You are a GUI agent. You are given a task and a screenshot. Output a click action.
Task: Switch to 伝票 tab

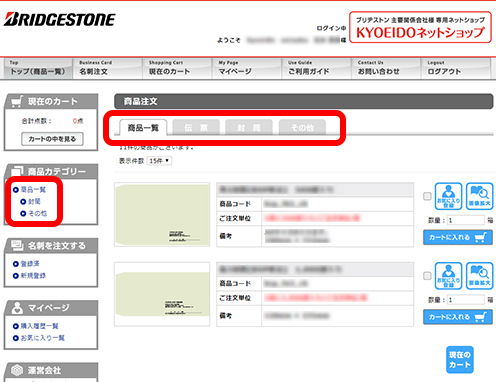(x=196, y=128)
